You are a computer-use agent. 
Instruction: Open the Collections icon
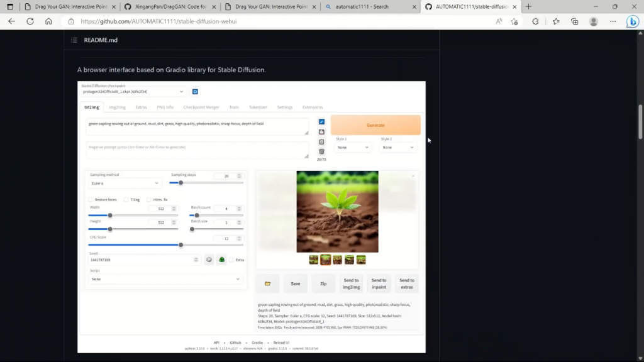point(575,21)
